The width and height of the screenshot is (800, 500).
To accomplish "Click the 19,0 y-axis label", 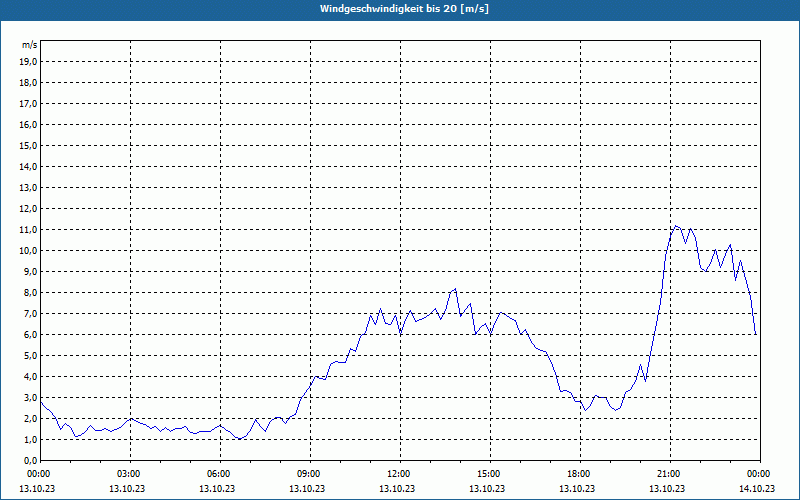I will (x=28, y=62).
